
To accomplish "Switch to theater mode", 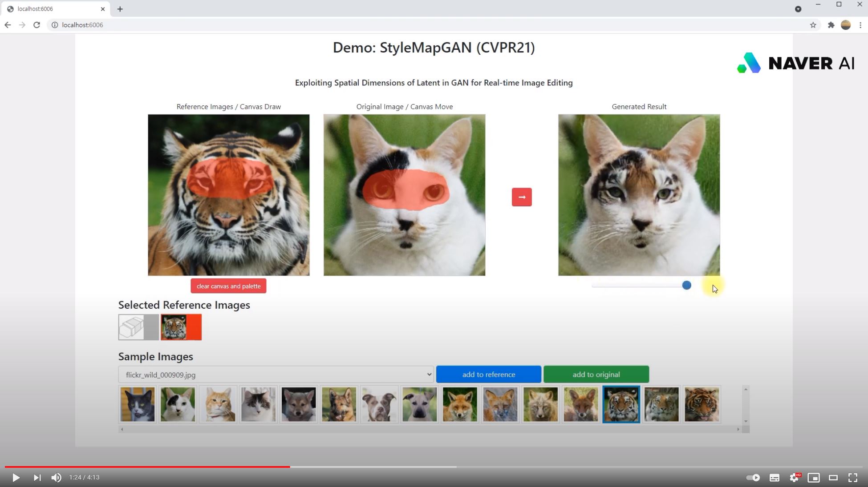I will click(x=833, y=478).
